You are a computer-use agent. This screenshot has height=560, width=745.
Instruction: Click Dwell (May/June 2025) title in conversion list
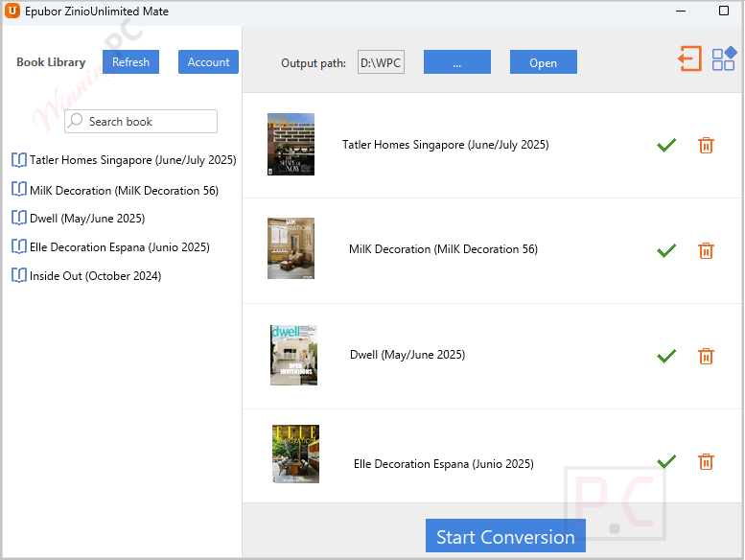click(407, 355)
